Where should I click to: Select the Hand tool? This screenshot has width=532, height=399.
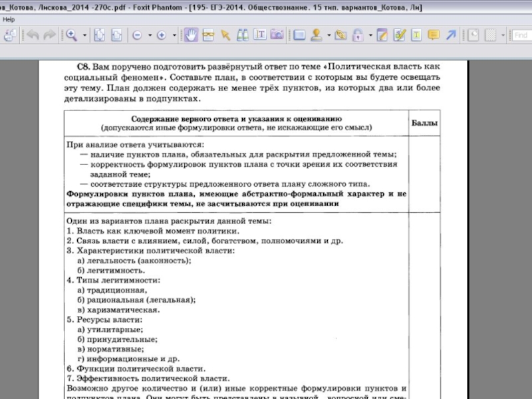[x=191, y=35]
